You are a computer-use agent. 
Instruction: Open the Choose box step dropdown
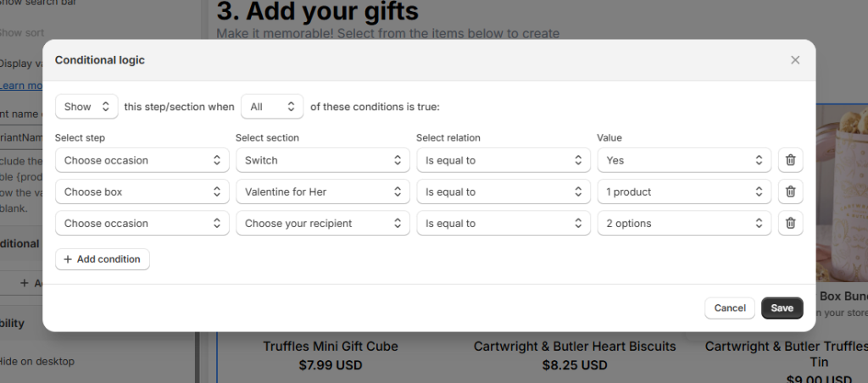pos(142,191)
